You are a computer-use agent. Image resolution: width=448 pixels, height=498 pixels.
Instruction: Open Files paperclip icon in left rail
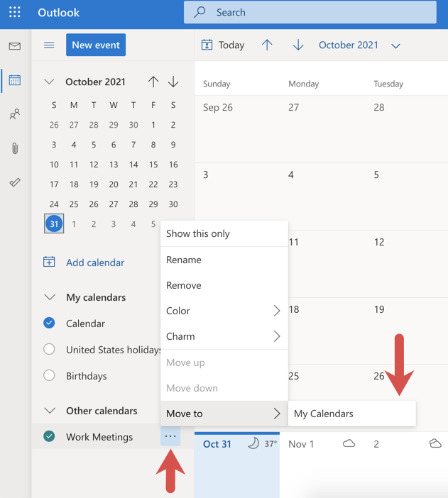pos(15,148)
